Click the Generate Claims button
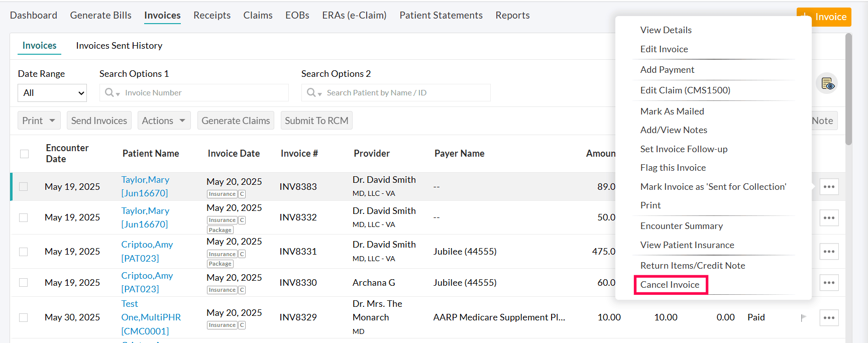Viewport: 868px width, 343px height. [236, 121]
